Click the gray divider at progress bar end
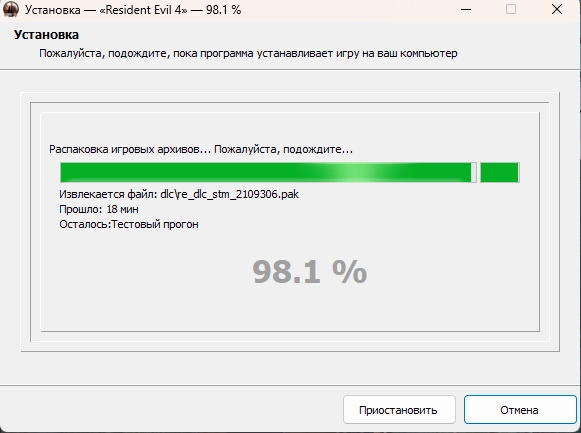 [474, 172]
